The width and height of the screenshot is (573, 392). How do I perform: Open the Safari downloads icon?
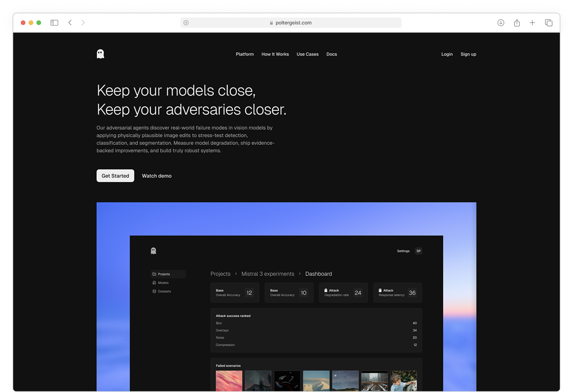click(x=501, y=23)
